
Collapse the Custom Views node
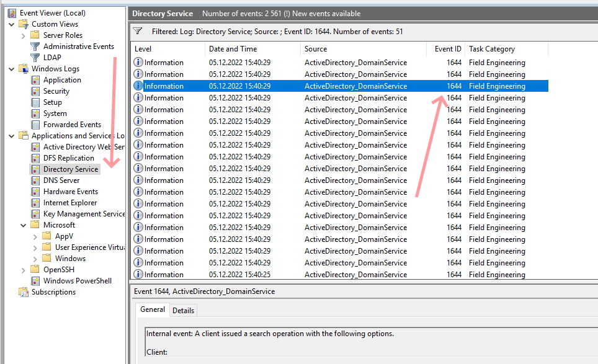coord(12,24)
